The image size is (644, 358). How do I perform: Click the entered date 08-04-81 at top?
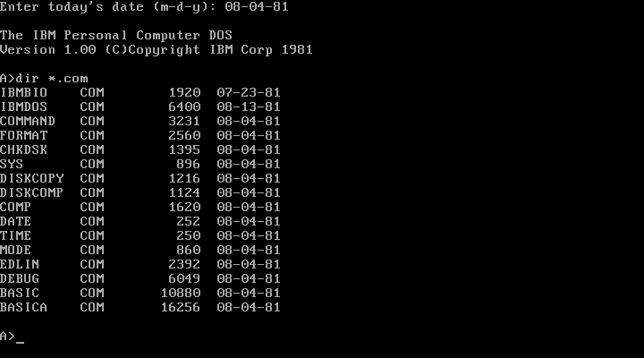[257, 6]
